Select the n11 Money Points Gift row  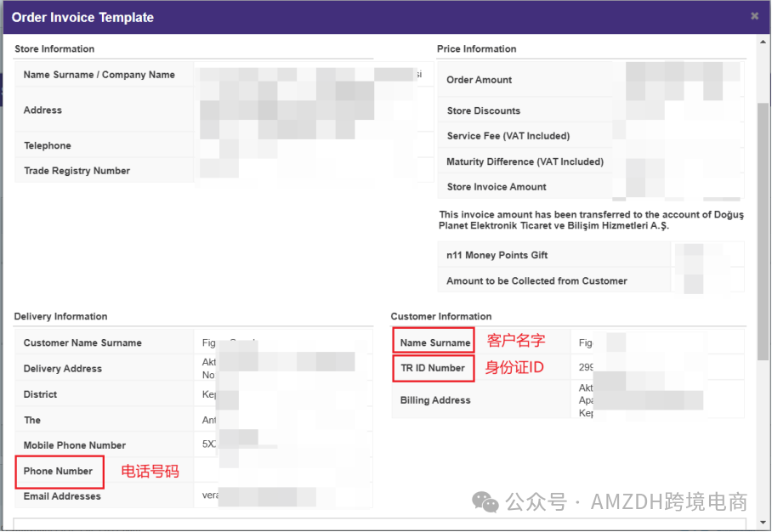click(497, 256)
